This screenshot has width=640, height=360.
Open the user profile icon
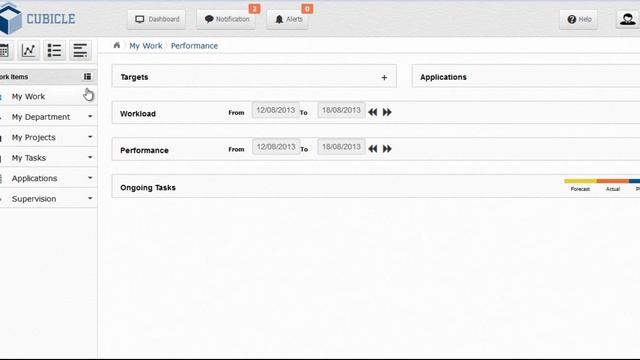point(627,19)
